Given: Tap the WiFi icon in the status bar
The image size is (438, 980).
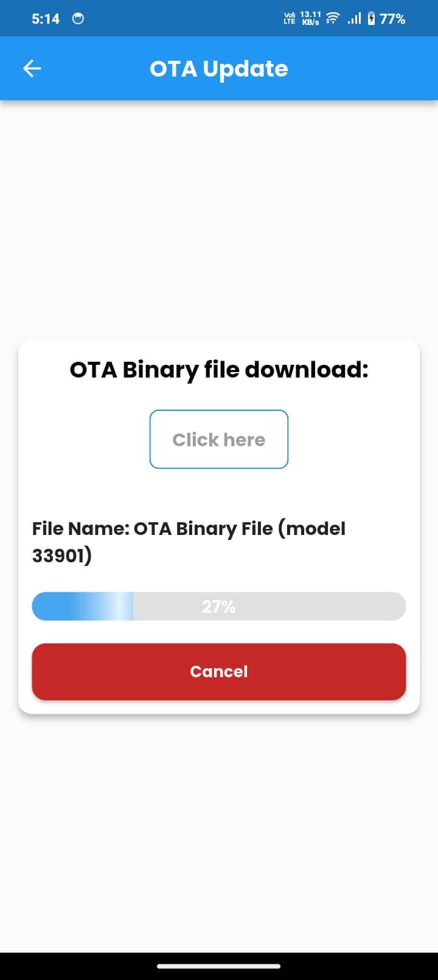Looking at the screenshot, I should click(332, 18).
